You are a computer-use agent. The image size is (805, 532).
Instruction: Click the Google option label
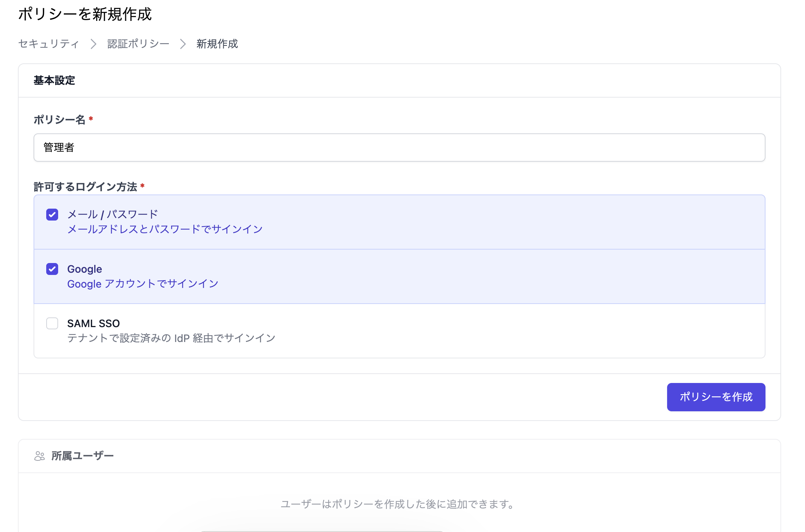pos(85,269)
